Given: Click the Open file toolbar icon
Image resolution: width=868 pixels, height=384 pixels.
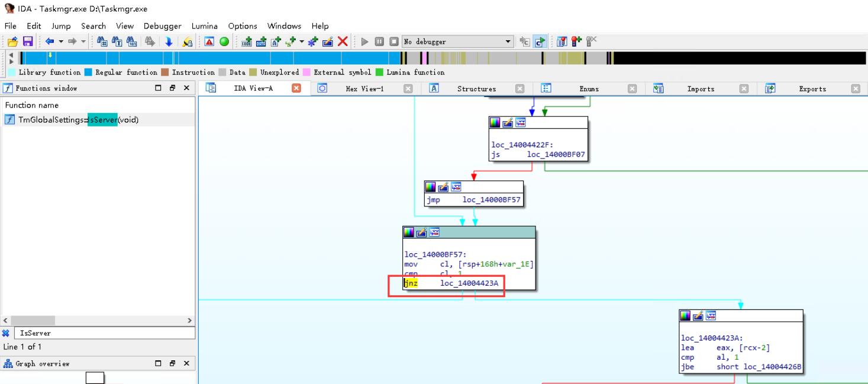Looking at the screenshot, I should [12, 41].
